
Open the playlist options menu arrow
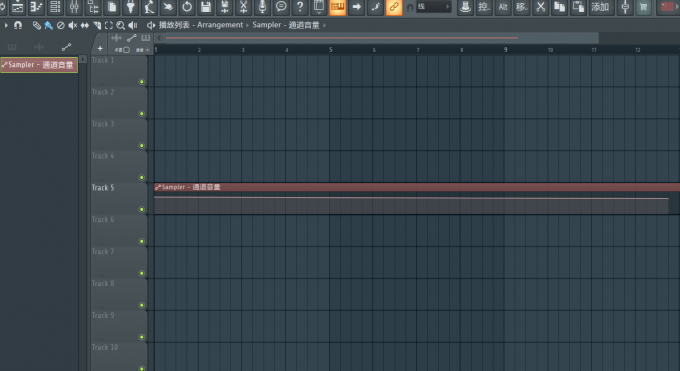tap(6, 26)
